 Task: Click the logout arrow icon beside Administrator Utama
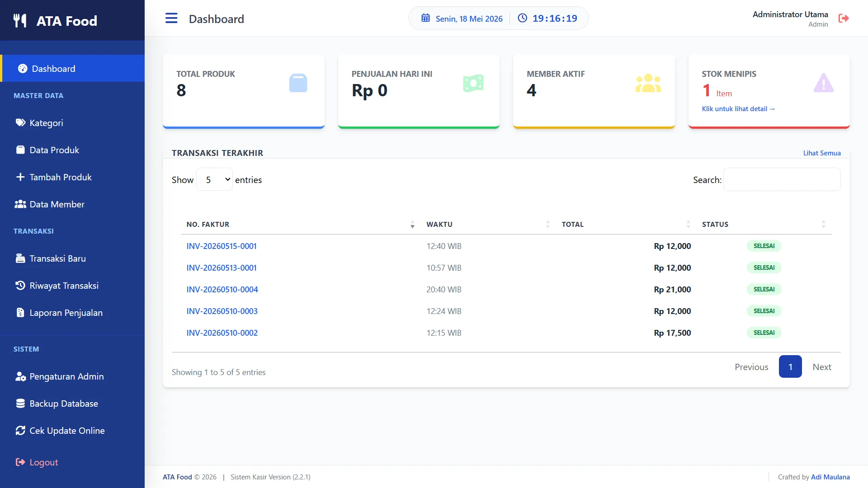pyautogui.click(x=844, y=18)
